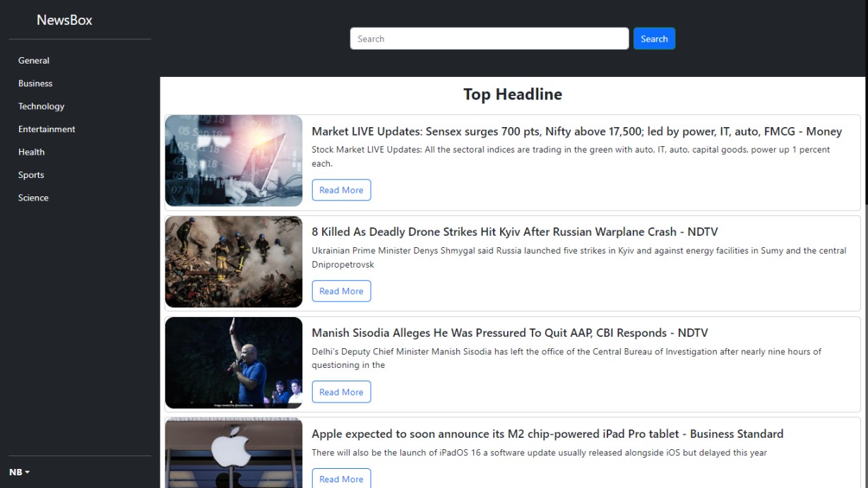Open the General news category
Image resolution: width=868 pixels, height=488 pixels.
[34, 61]
